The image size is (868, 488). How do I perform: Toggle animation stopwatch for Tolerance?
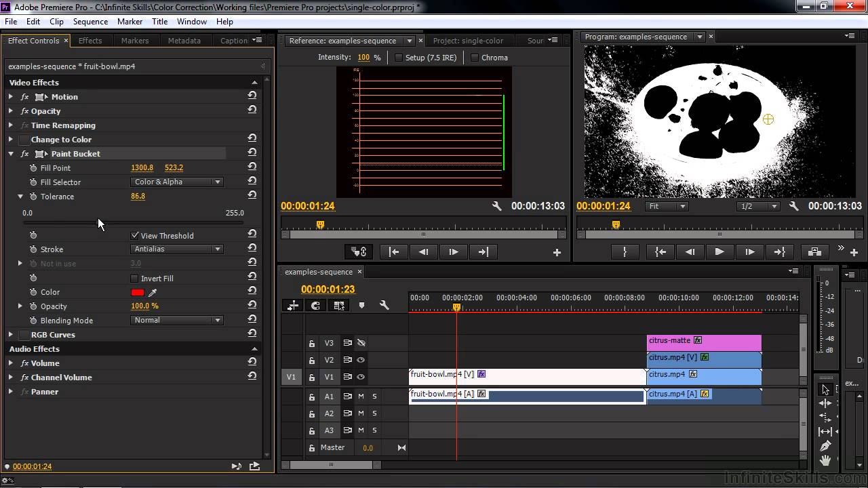(x=33, y=197)
